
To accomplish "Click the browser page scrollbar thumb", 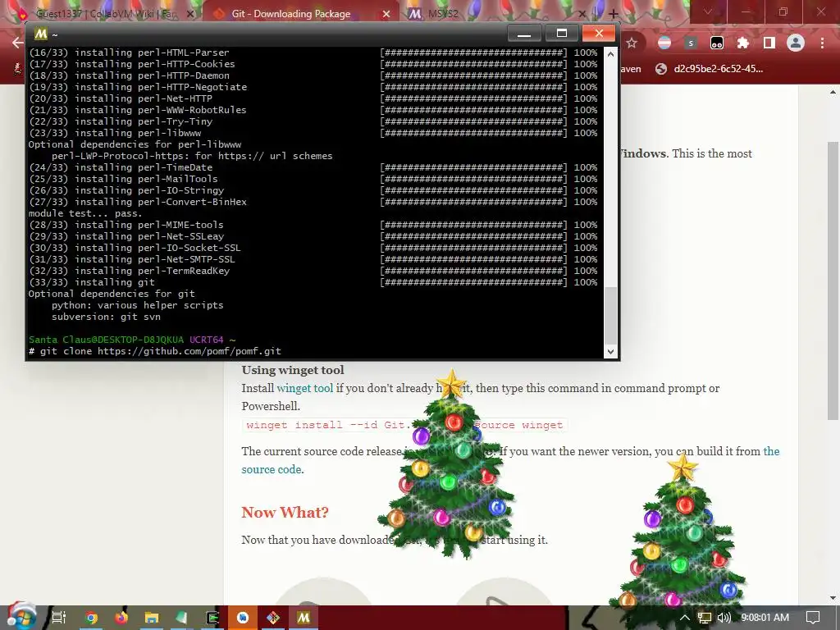I will click(x=832, y=281).
